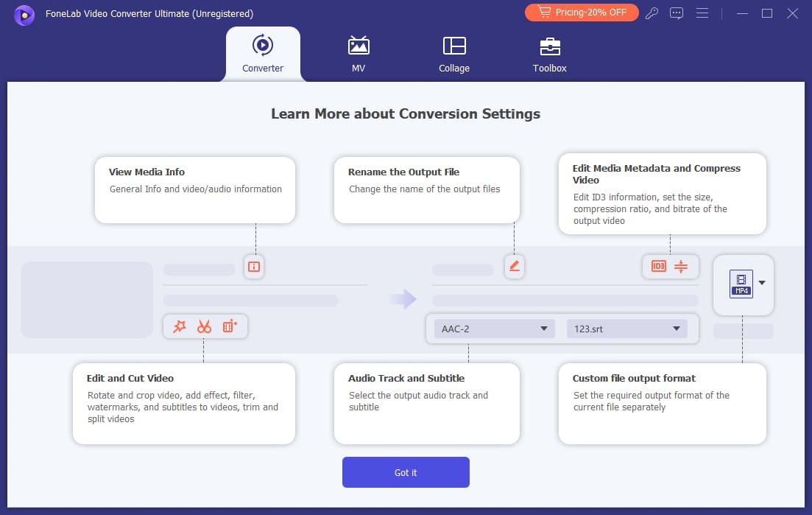Open the Toolbox tab
The image size is (812, 515).
click(550, 54)
